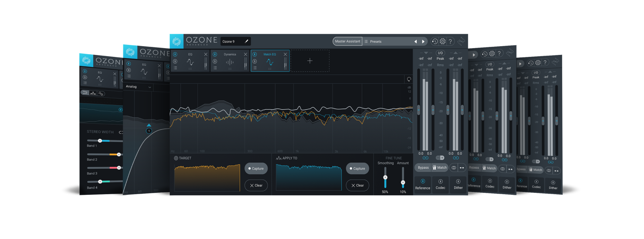This screenshot has height=239, width=644.
Task: Click the help question mark icon
Action: tap(450, 42)
